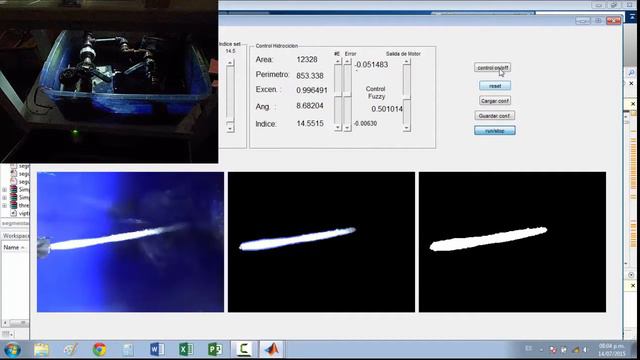Viewport: 640px width, 360px height.
Task: Click Cargar conf button
Action: click(495, 101)
